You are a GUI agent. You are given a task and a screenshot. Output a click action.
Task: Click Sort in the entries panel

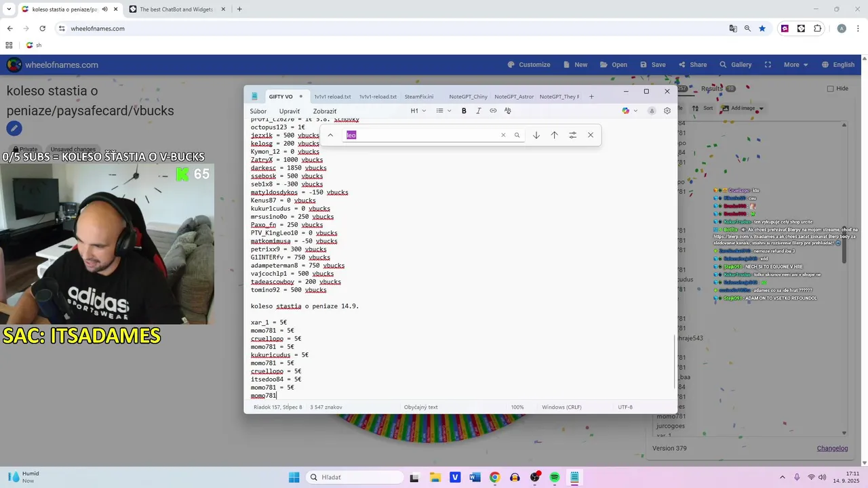click(703, 108)
